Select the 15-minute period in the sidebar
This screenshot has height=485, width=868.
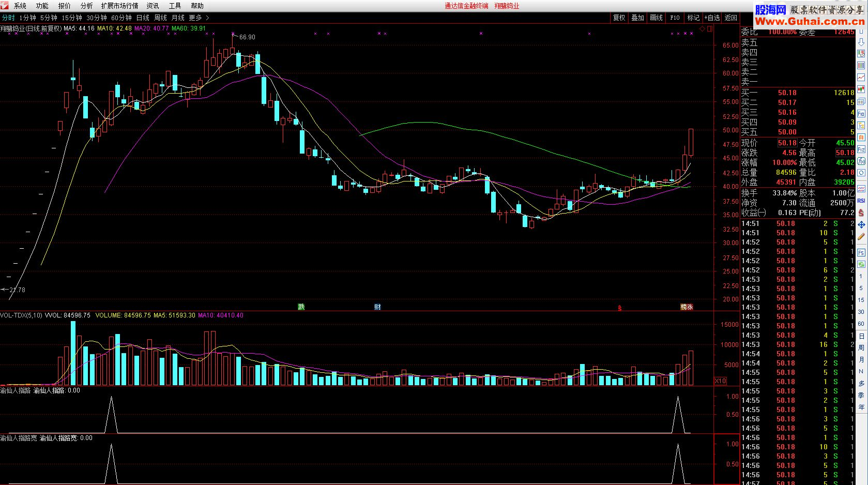tap(861, 300)
